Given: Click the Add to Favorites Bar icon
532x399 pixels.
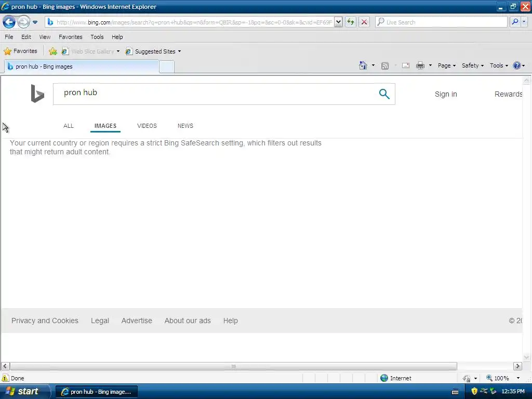Looking at the screenshot, I should (x=53, y=51).
